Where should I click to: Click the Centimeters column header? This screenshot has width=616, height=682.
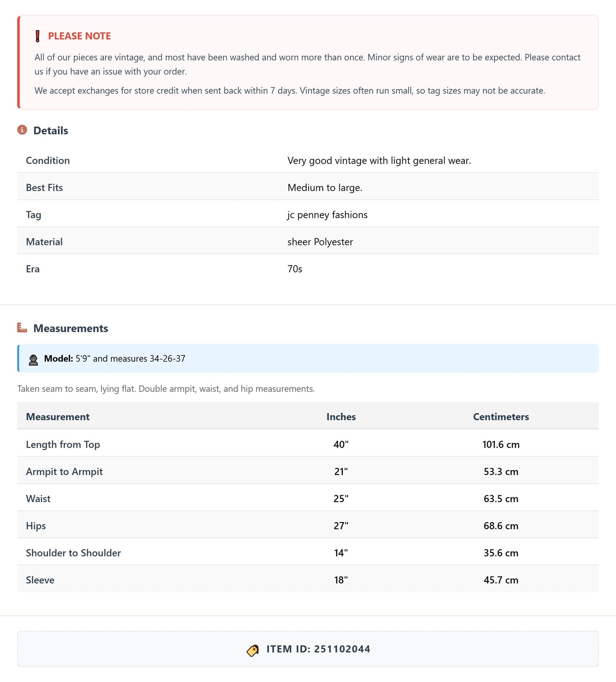click(x=501, y=416)
